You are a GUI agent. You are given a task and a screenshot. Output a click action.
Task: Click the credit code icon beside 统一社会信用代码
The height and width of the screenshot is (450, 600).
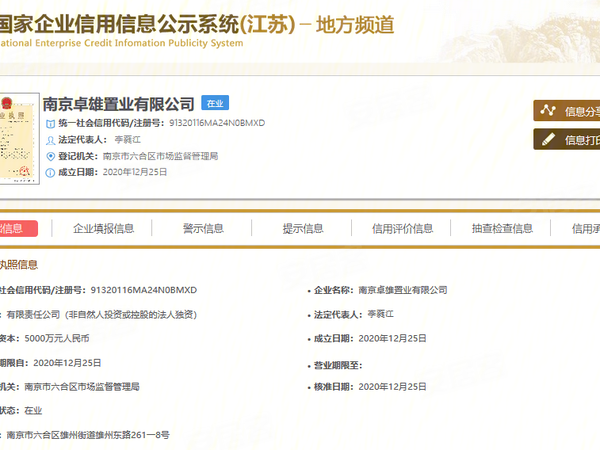[x=50, y=122]
